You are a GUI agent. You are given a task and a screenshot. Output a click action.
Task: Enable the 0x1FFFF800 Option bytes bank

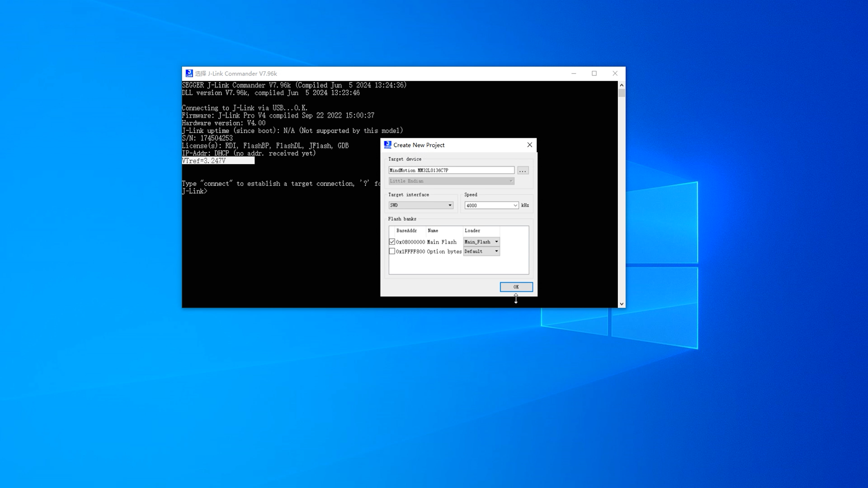tap(392, 251)
